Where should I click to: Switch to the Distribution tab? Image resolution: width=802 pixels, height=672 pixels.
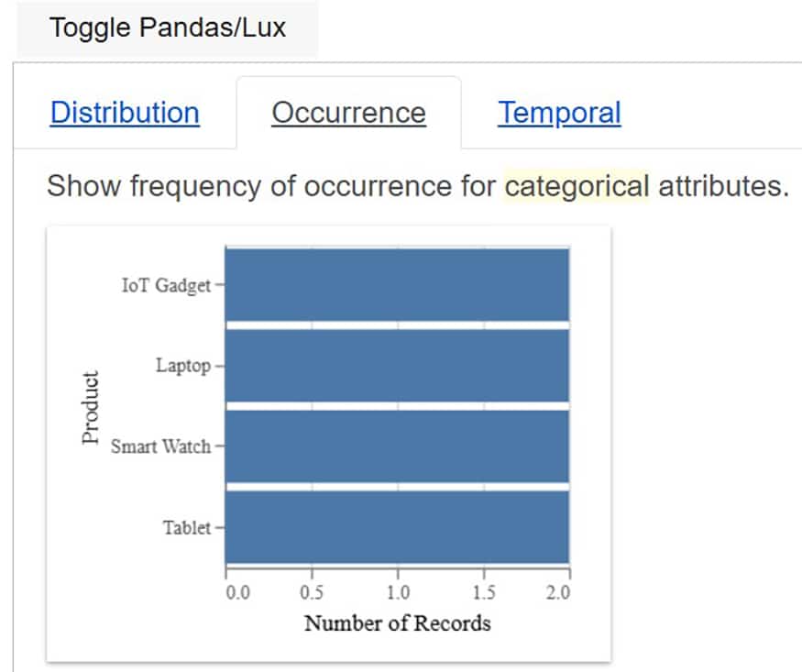pyautogui.click(x=125, y=113)
